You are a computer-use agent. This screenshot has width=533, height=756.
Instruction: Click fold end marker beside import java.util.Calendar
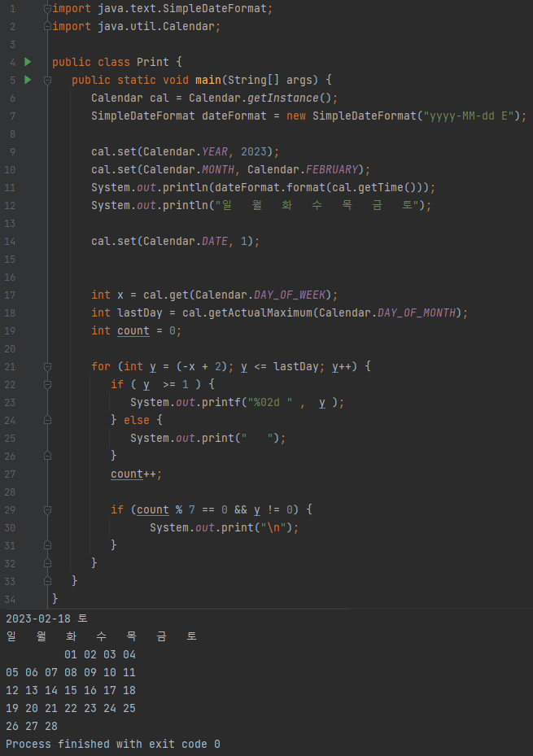[x=47, y=27]
